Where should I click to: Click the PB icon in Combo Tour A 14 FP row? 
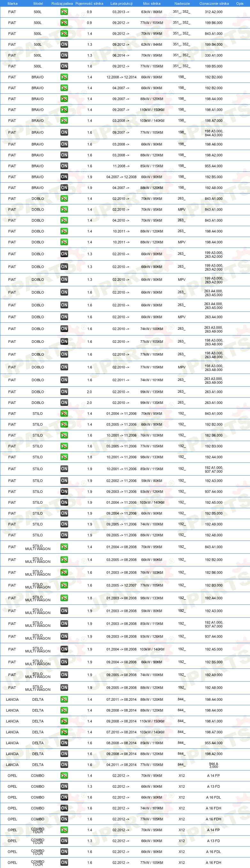64,830
